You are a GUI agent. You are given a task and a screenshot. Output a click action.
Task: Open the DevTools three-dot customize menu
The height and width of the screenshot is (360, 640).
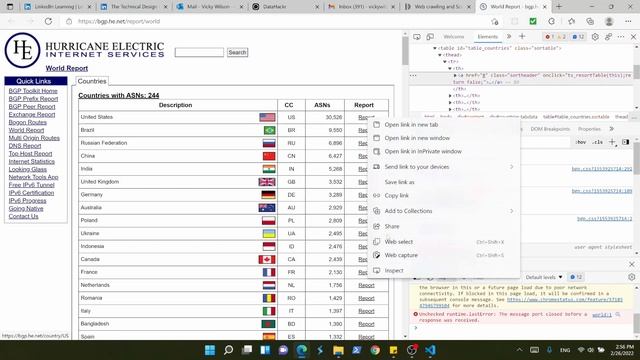[621, 37]
